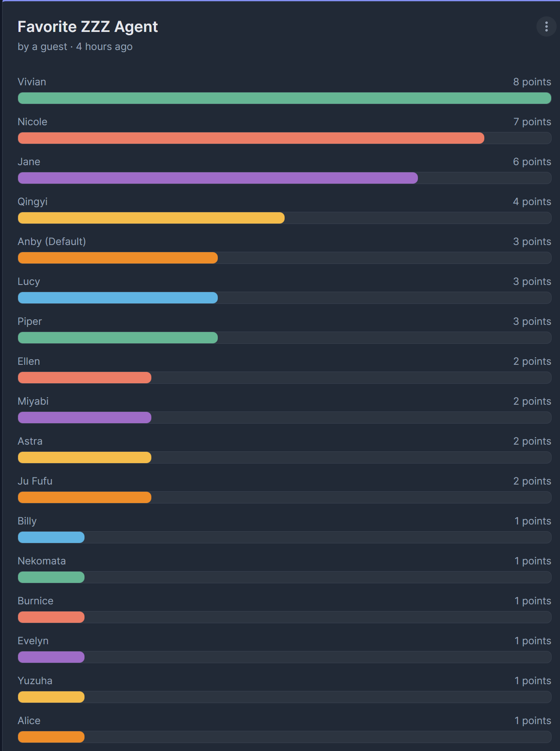Screen dimensions: 560x751
Task: Click the Anby (Default) orange result bar
Action: 118,258
